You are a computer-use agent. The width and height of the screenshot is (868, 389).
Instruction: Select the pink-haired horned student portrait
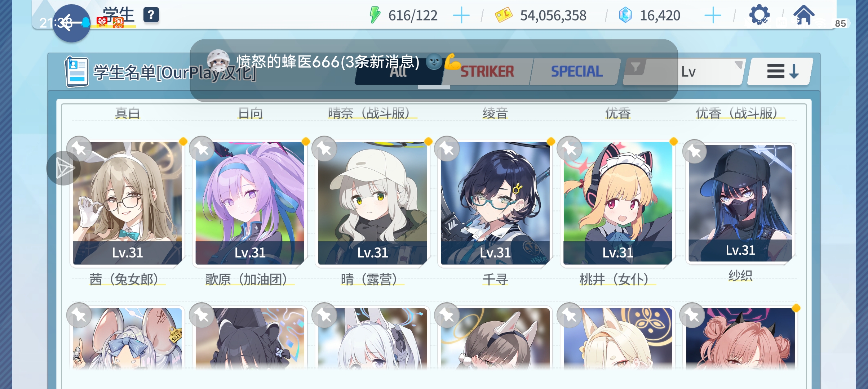[x=740, y=339]
